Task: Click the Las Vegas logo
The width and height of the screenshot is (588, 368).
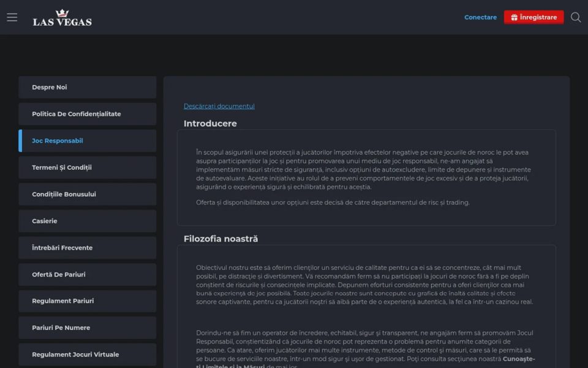Action: tap(62, 18)
